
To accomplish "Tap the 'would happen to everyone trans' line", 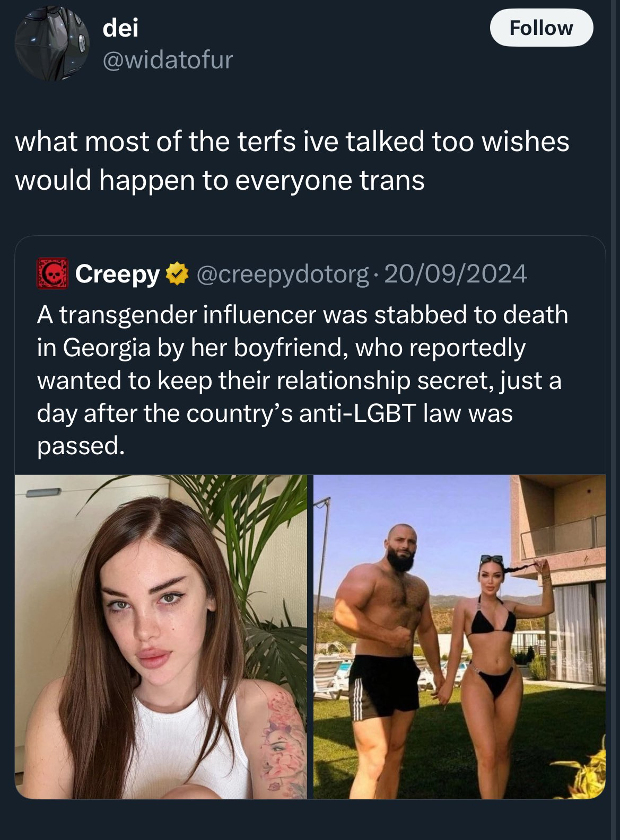I will pos(220,180).
